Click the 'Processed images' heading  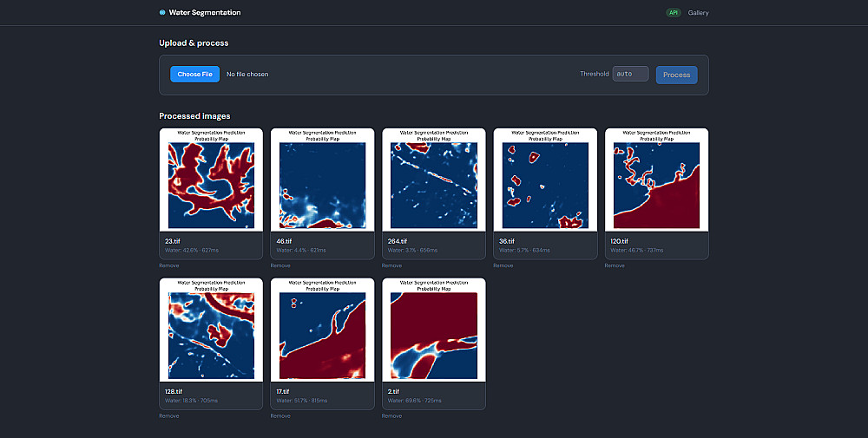click(x=194, y=116)
